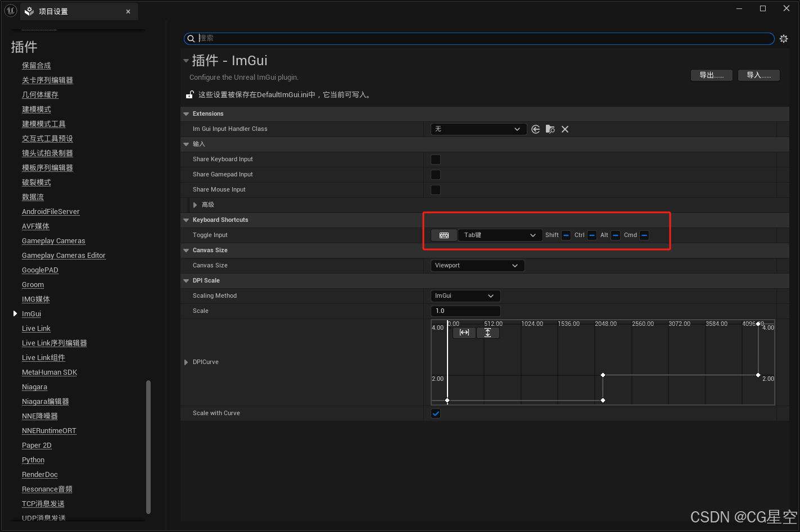Viewport: 800px width, 532px height.
Task: Enable Share Keyboard Input checkbox
Action: [x=436, y=160]
